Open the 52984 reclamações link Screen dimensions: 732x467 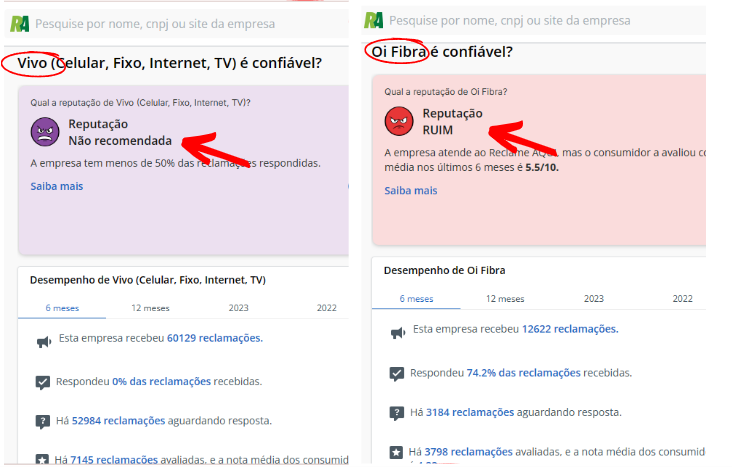click(119, 421)
